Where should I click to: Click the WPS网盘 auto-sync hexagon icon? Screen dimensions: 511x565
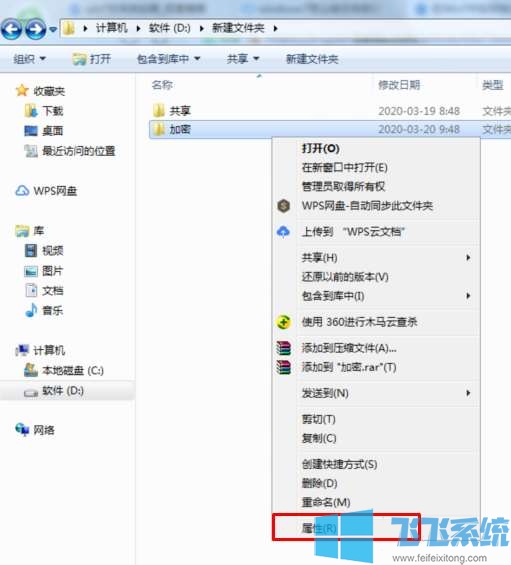tap(284, 206)
